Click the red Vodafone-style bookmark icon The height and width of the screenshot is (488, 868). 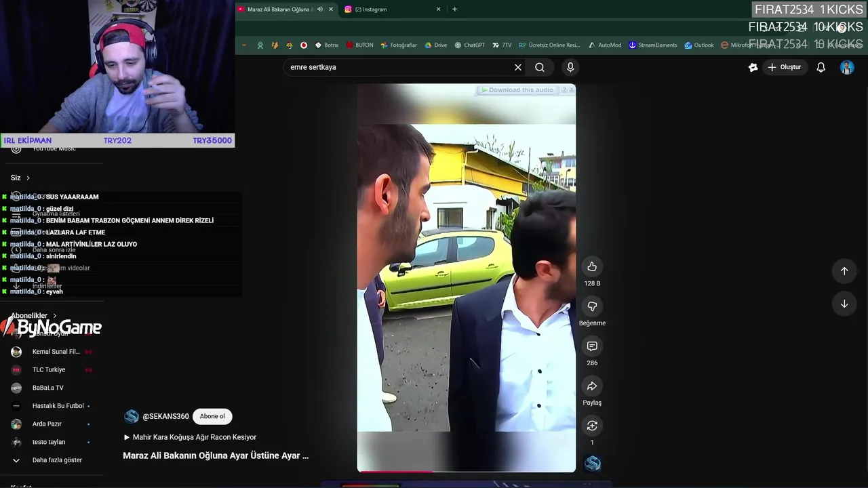click(x=304, y=45)
